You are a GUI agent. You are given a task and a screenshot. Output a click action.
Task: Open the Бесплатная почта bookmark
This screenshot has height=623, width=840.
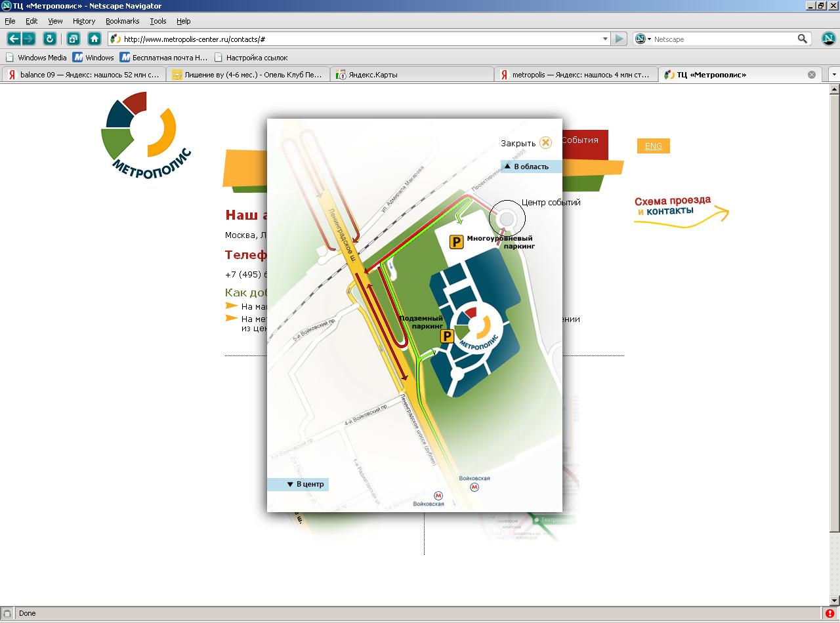tap(164, 58)
